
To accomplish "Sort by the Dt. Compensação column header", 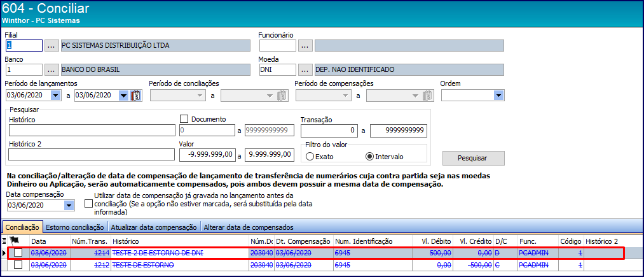I will click(303, 241).
